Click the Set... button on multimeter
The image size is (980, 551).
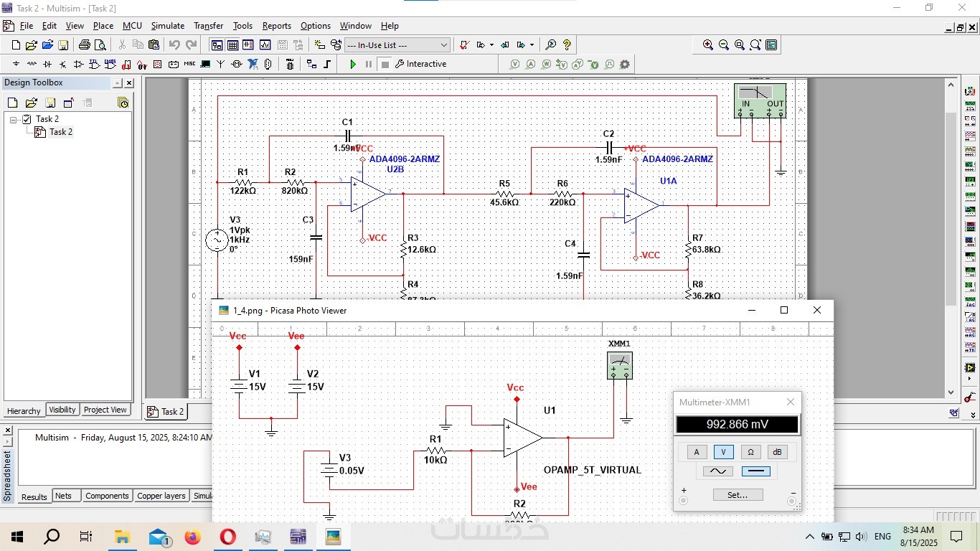pos(738,495)
